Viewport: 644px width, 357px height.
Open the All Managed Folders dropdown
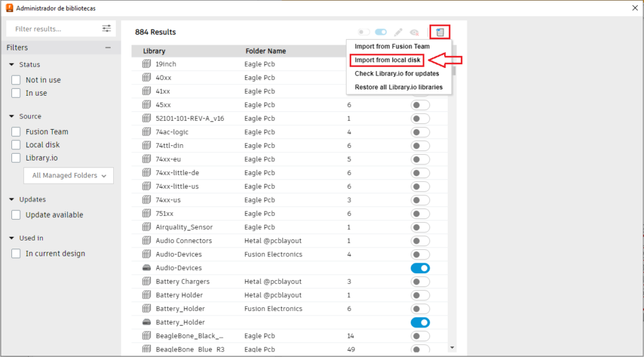point(69,176)
